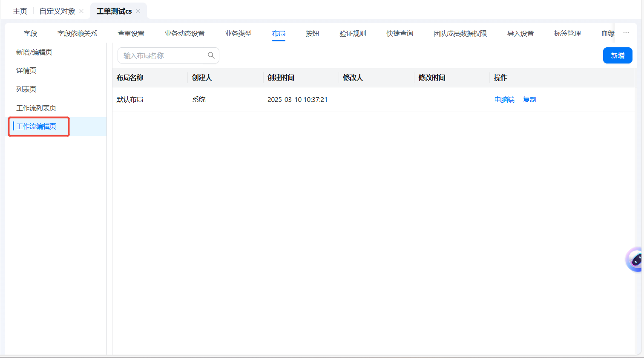The height and width of the screenshot is (358, 644).
Task: Click the 修改人 column header
Action: click(353, 78)
